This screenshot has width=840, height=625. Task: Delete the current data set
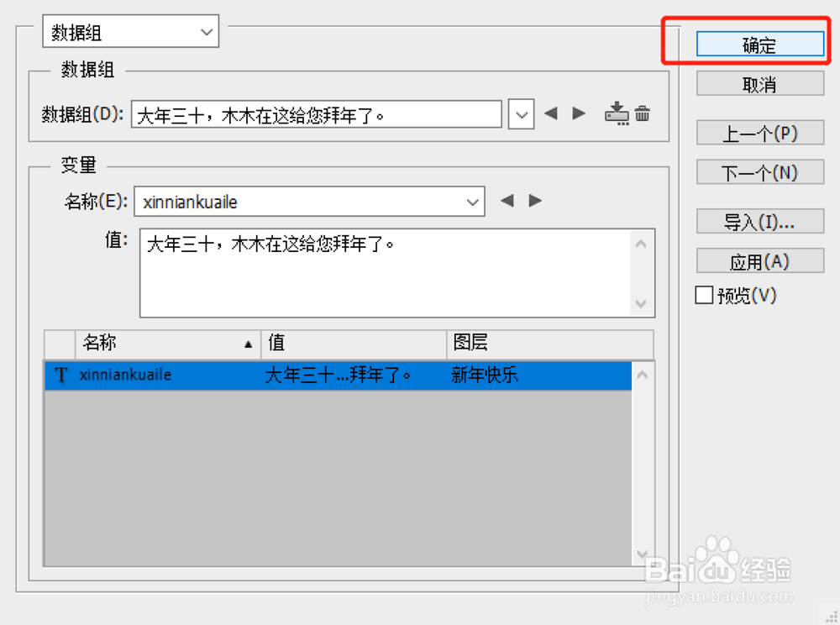(643, 113)
